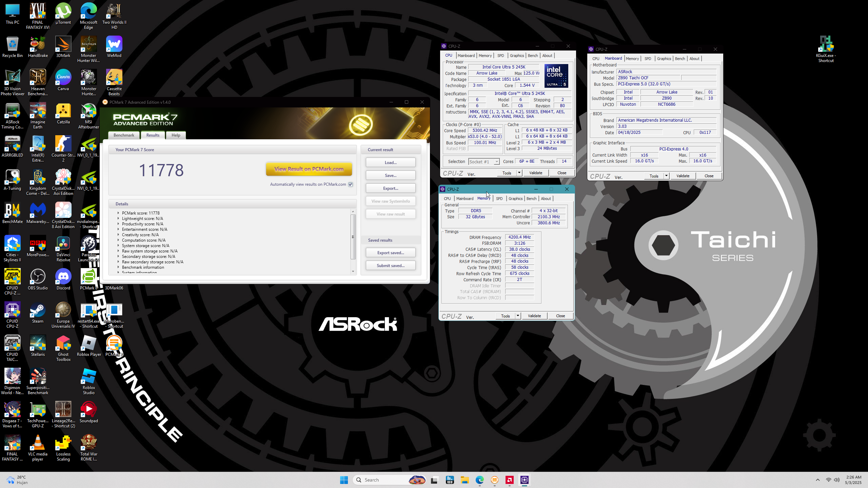Viewport: 868px width, 488px height.
Task: Open Help tab in PCMark 7
Action: click(176, 135)
